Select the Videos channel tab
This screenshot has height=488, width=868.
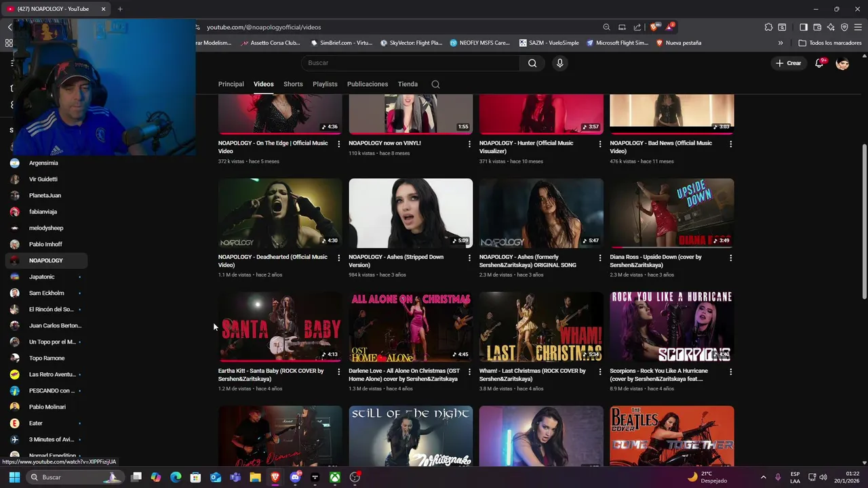click(x=264, y=84)
